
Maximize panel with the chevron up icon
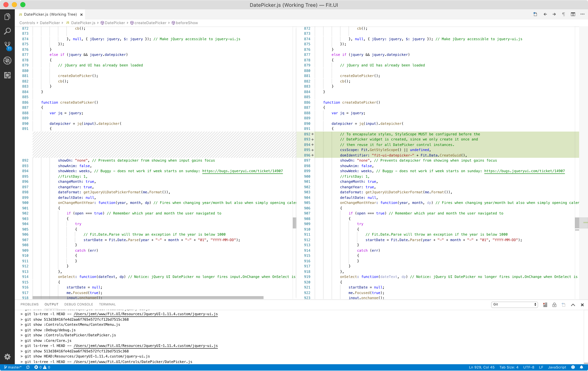573,305
